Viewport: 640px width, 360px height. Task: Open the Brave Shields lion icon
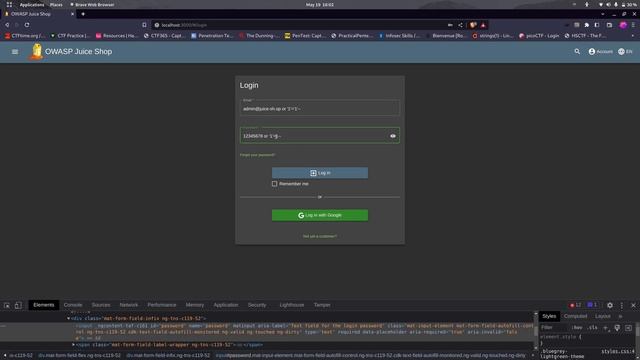(473, 25)
